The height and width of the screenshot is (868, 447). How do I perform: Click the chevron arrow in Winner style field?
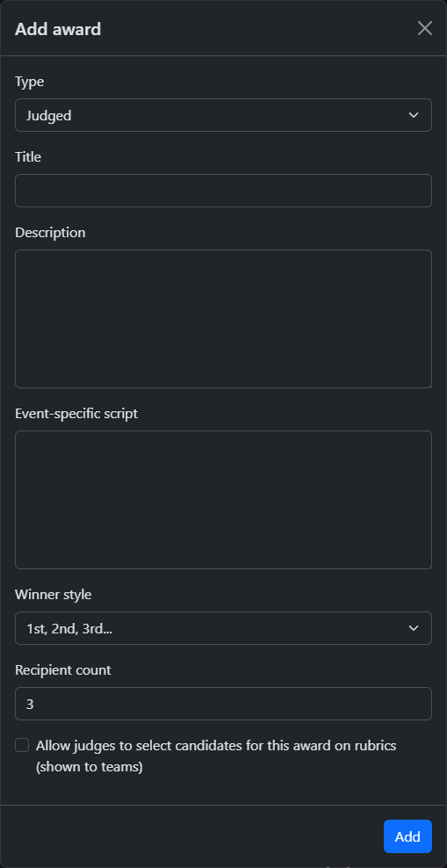(x=414, y=628)
